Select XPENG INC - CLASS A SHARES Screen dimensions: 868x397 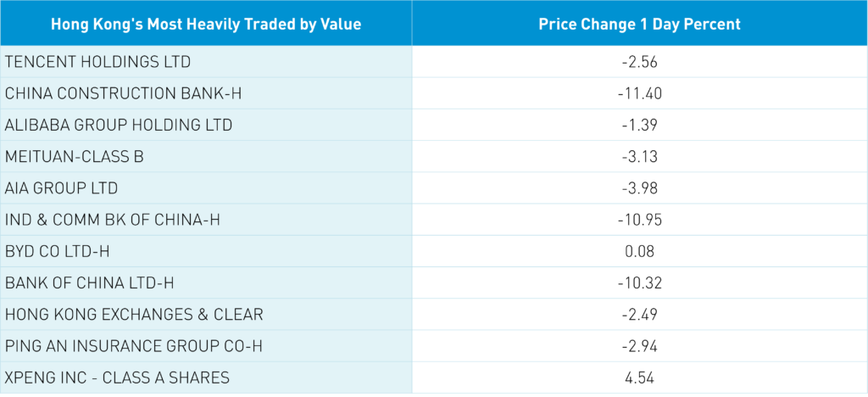point(117,377)
